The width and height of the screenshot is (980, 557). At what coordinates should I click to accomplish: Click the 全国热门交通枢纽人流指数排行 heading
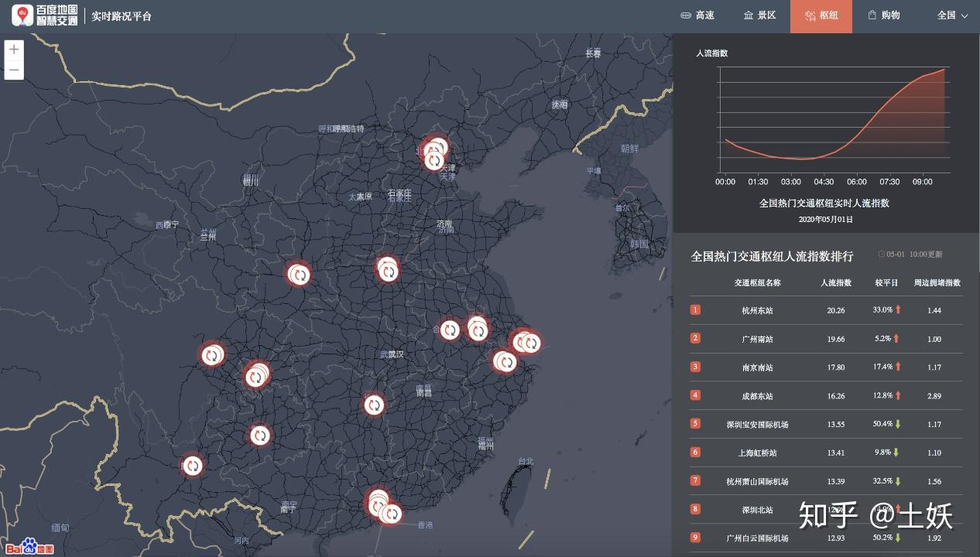(x=772, y=256)
